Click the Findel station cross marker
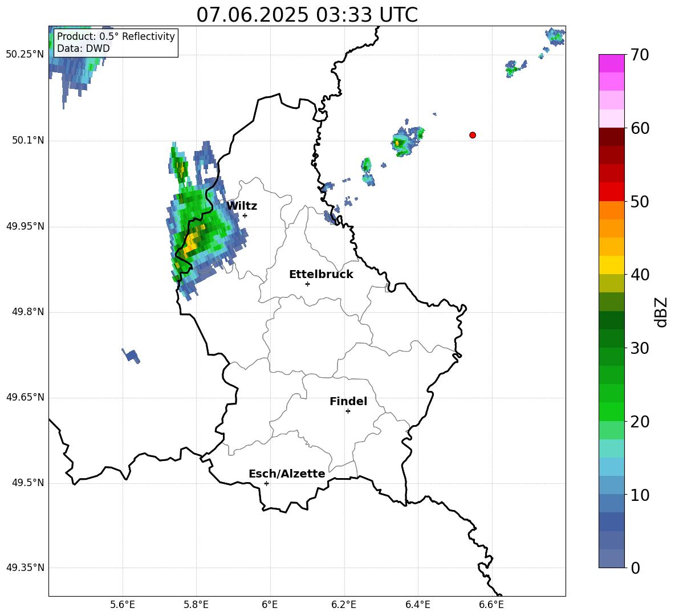Image resolution: width=675 pixels, height=616 pixels. [x=348, y=411]
